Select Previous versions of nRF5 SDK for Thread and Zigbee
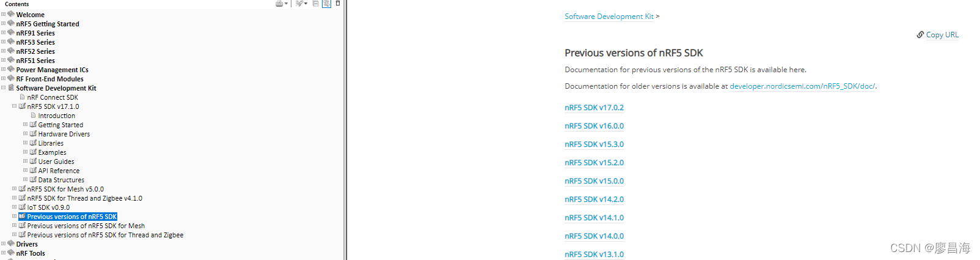The image size is (980, 260). tap(105, 235)
